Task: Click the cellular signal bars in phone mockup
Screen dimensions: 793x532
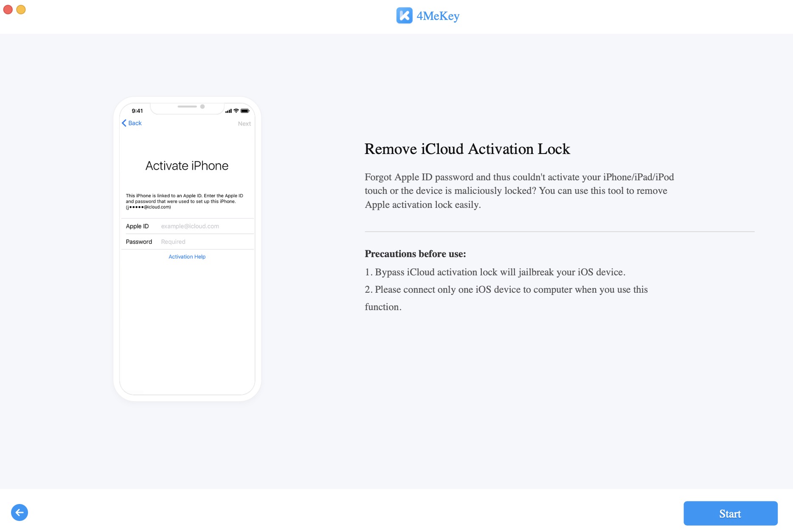Action: click(228, 111)
